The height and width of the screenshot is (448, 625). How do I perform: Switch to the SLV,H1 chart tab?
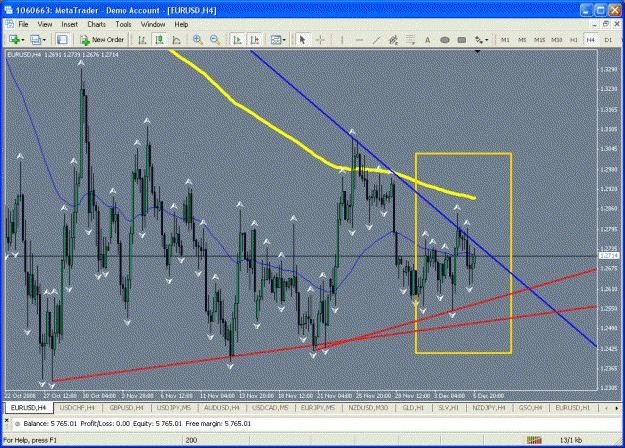click(x=448, y=408)
